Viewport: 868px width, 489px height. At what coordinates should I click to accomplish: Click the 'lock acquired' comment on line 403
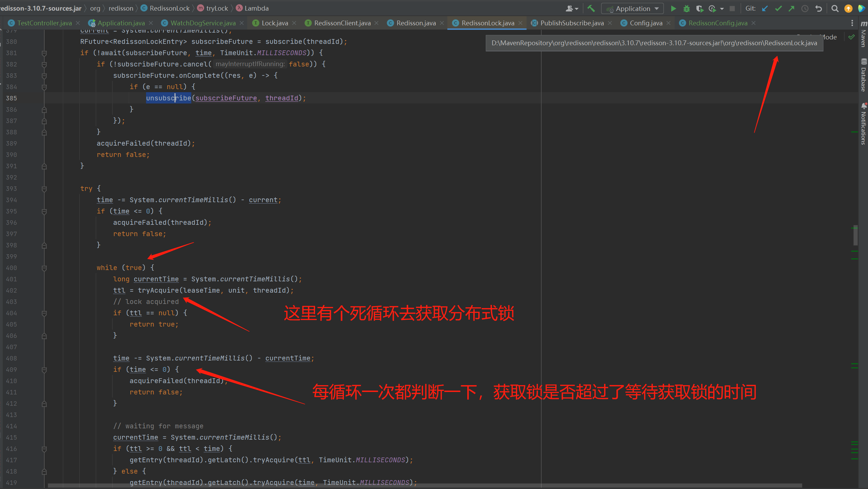(146, 302)
